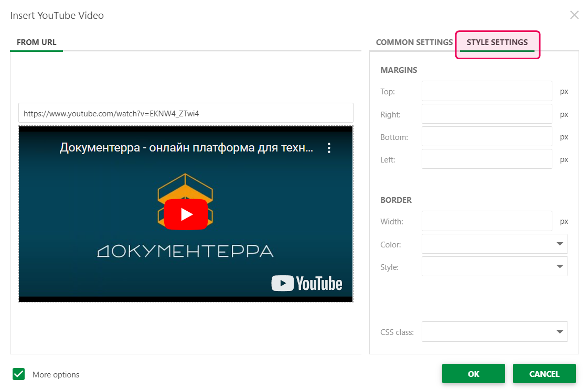Screen dimensions: 588x390
Task: Expand the border Style dropdown
Action: [495, 266]
